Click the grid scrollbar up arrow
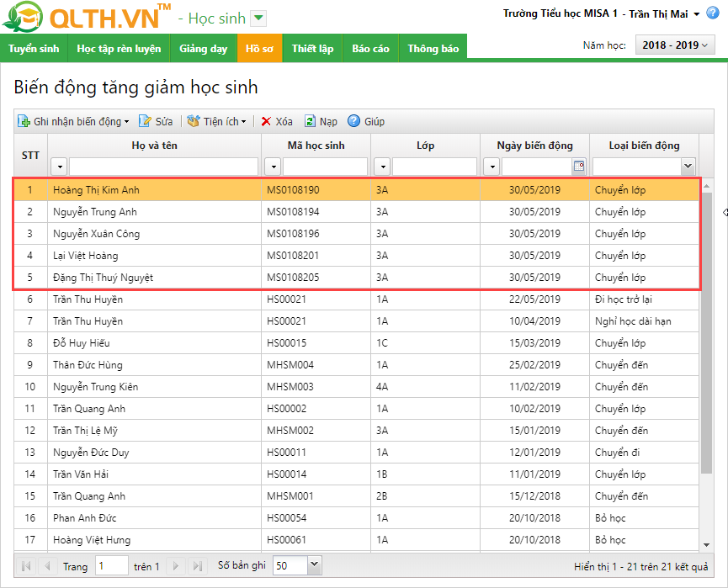Viewport: 728px width, 588px height. pyautogui.click(x=707, y=186)
